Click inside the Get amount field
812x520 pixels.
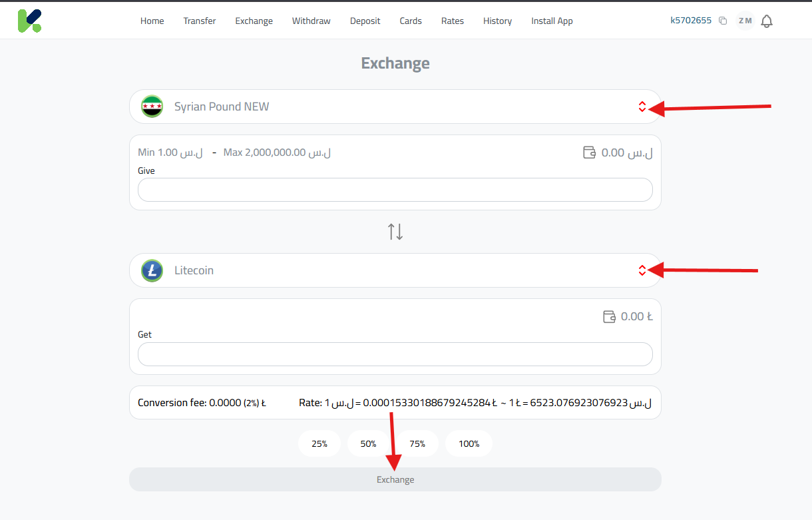coord(395,354)
